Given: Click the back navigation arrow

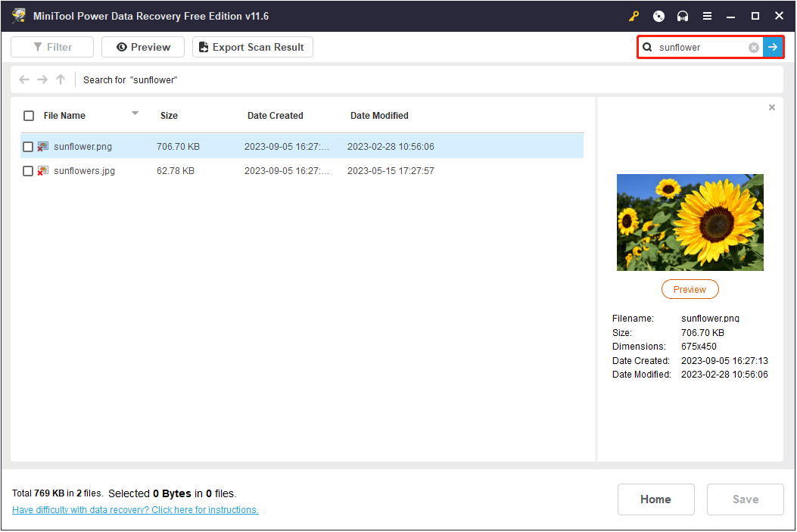Looking at the screenshot, I should [23, 79].
